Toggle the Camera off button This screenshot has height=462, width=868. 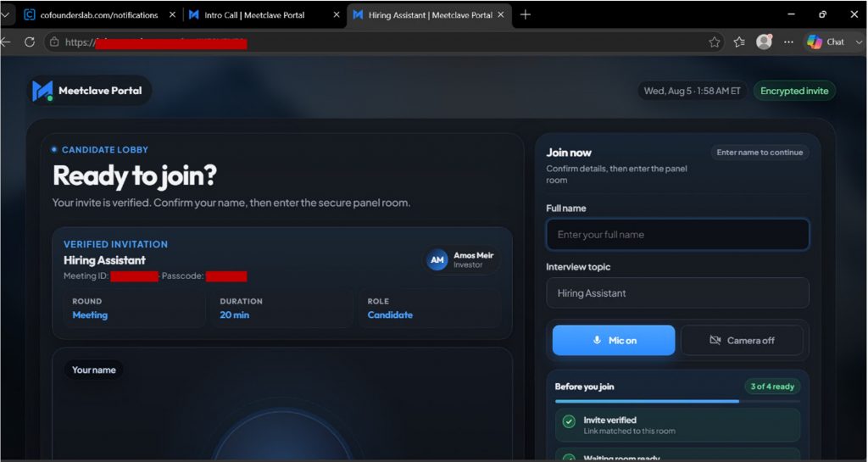pos(742,340)
